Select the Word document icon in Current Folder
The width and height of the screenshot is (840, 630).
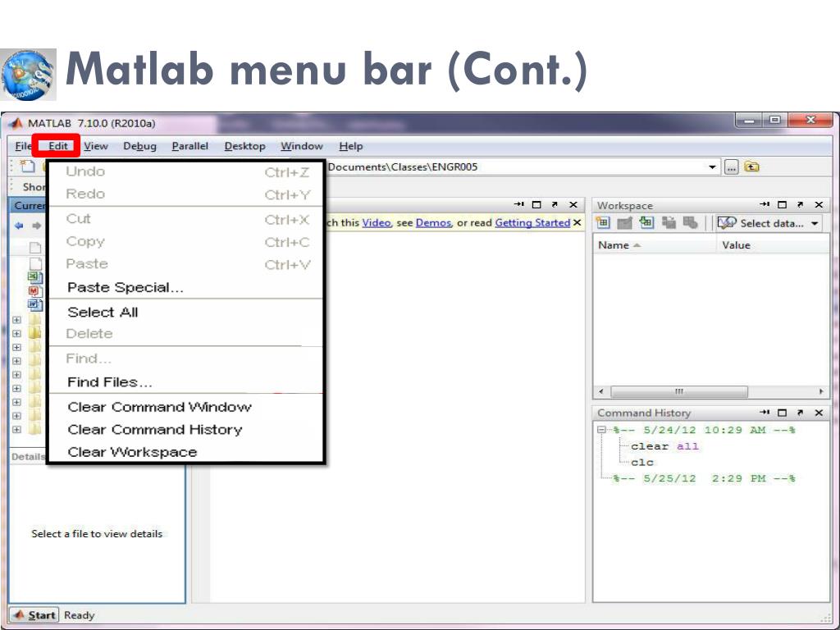coord(34,305)
